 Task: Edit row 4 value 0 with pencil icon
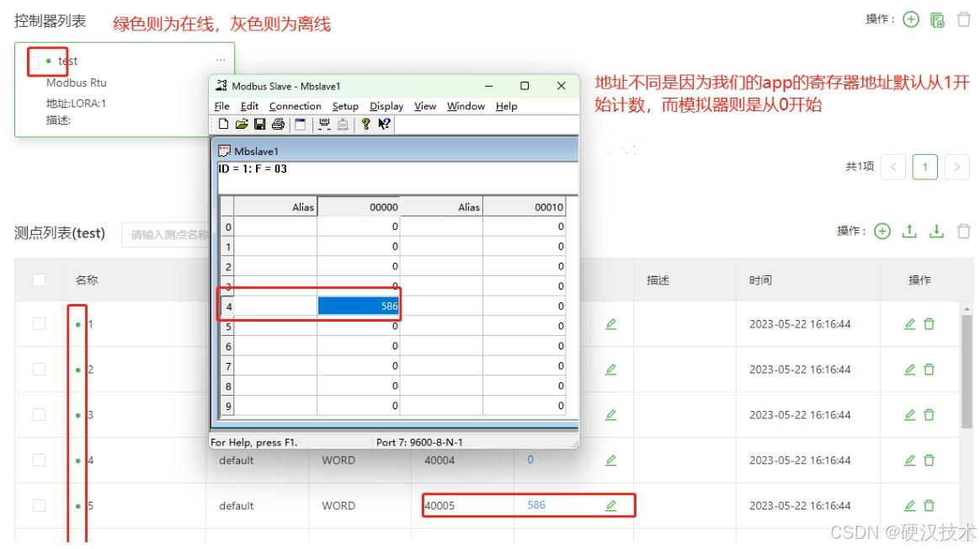click(x=610, y=461)
